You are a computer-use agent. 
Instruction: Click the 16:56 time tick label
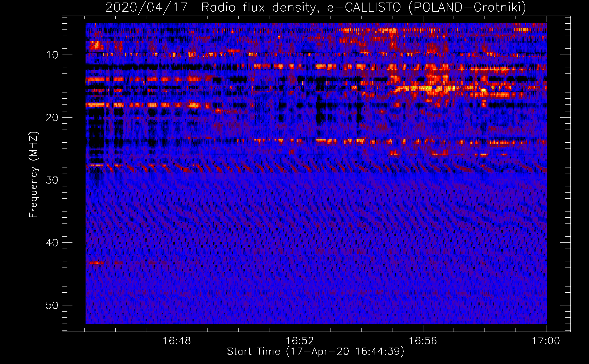(423, 341)
